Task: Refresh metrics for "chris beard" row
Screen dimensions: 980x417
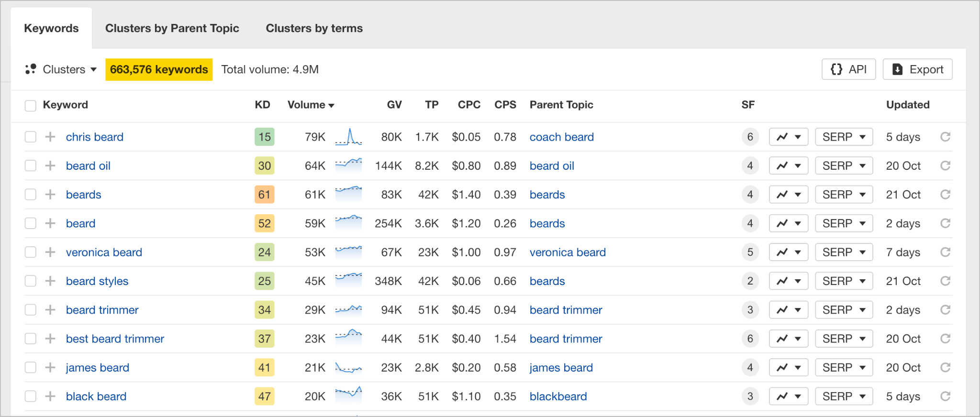Action: click(x=946, y=137)
